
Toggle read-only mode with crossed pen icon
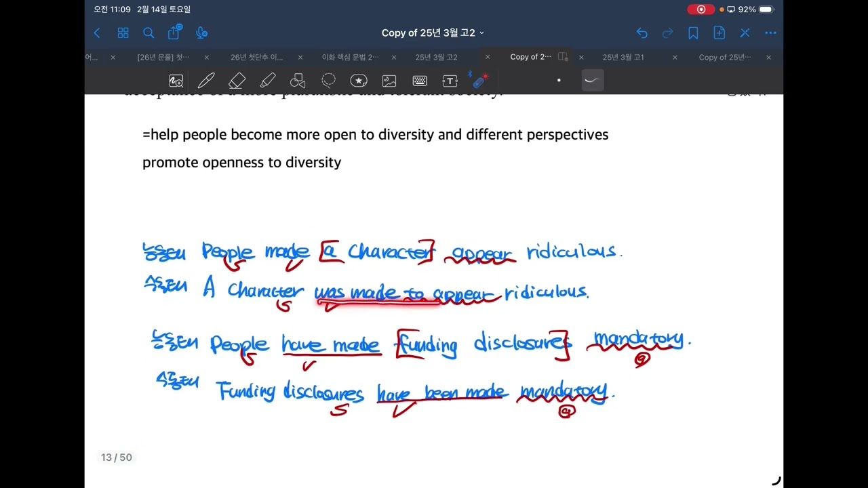pos(745,33)
